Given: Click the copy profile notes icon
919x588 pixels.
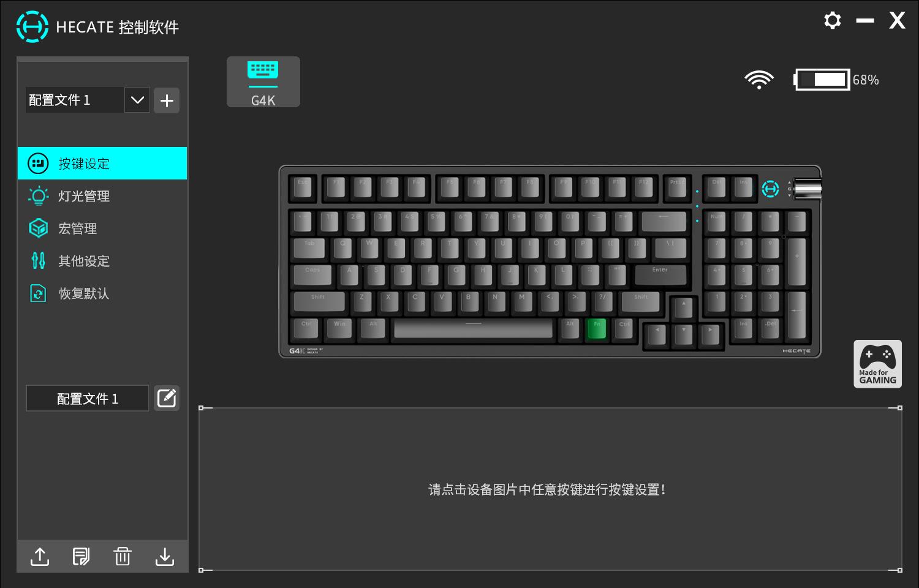Looking at the screenshot, I should click(81, 556).
